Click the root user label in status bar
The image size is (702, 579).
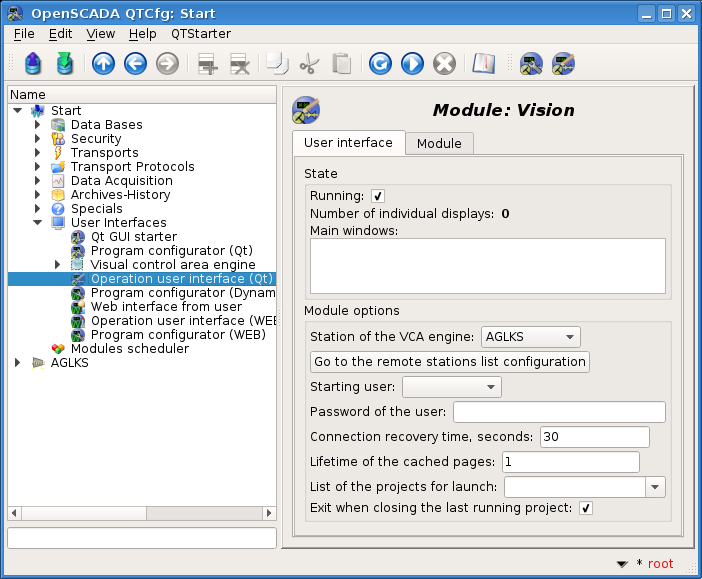pyautogui.click(x=660, y=563)
